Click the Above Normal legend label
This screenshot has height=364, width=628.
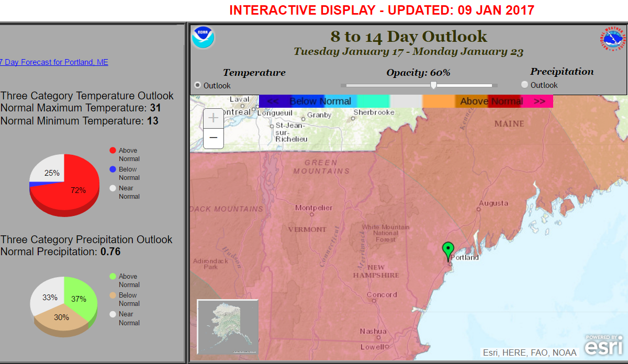point(491,101)
